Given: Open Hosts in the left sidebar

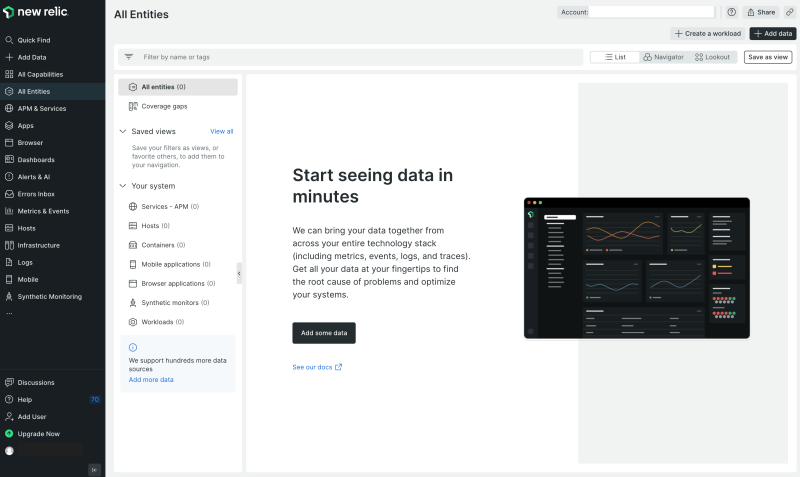Looking at the screenshot, I should pyautogui.click(x=27, y=228).
